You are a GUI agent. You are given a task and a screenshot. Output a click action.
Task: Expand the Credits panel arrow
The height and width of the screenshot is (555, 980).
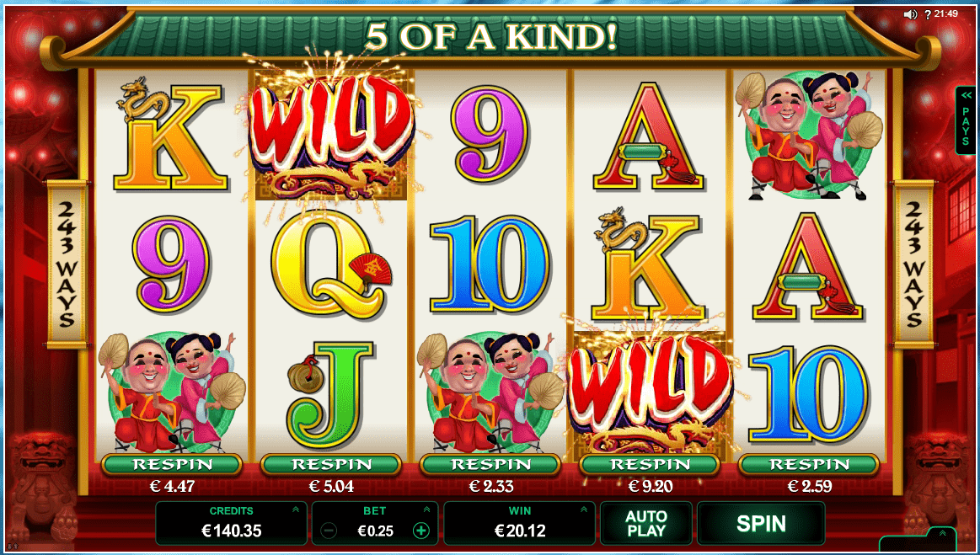tap(296, 510)
